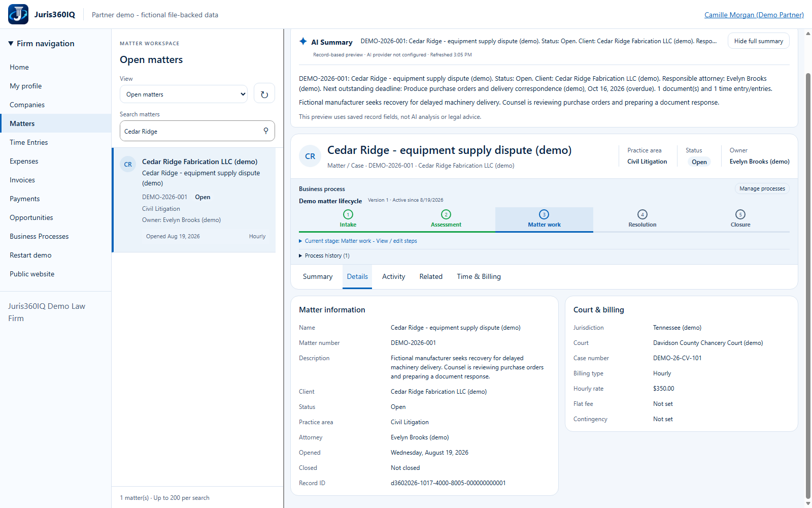Click Hide full summary button

click(x=759, y=41)
